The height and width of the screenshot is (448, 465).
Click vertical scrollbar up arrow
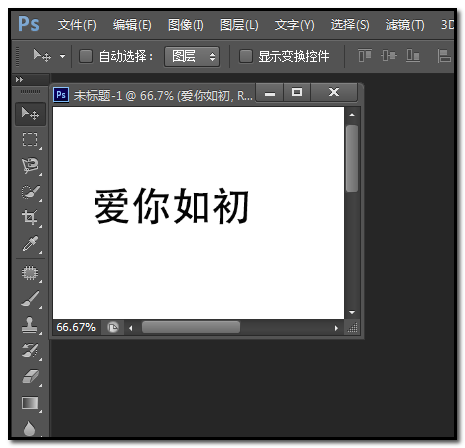coord(352,115)
